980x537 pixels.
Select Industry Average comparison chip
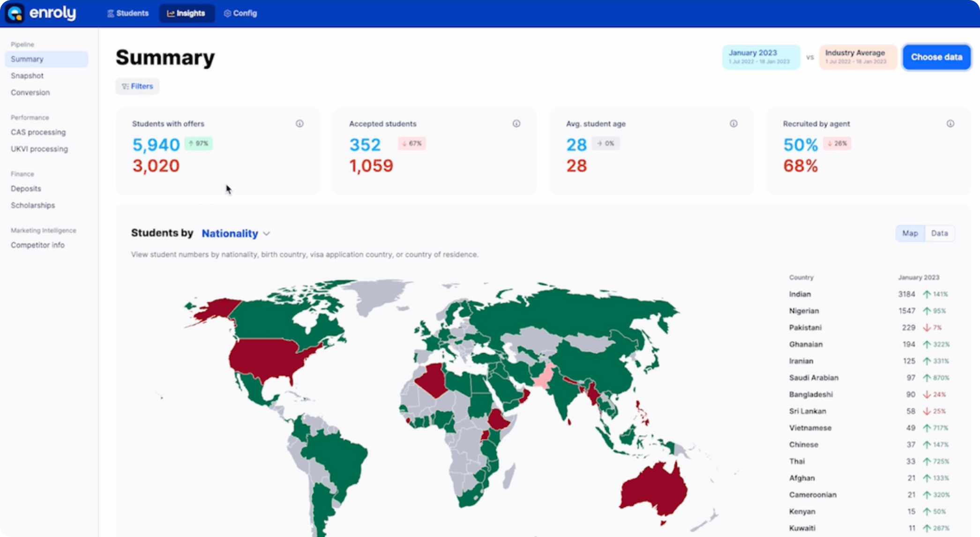click(858, 57)
